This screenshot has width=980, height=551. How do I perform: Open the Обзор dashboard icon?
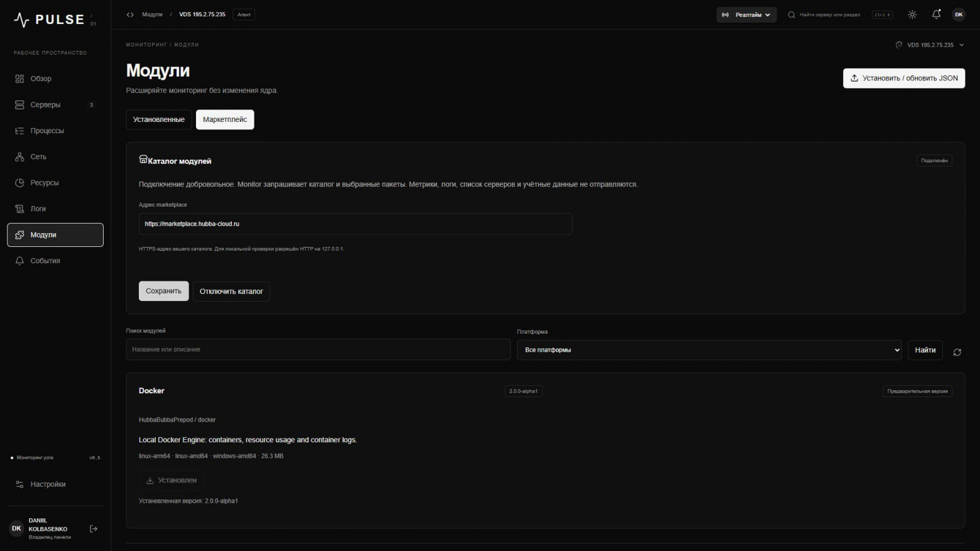(19, 79)
